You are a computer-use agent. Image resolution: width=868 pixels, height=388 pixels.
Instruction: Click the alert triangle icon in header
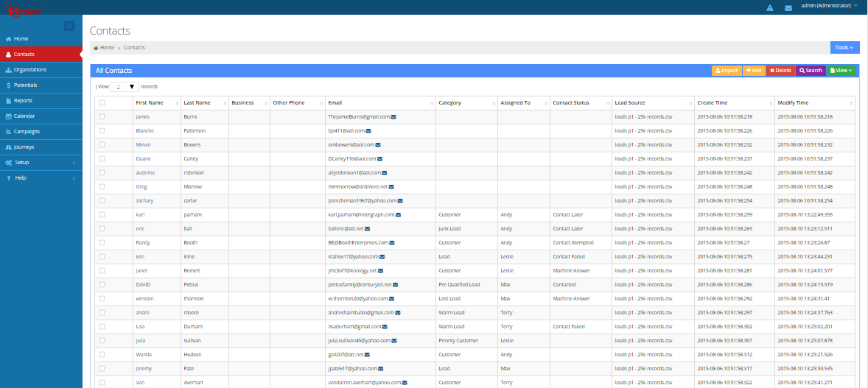pyautogui.click(x=770, y=7)
